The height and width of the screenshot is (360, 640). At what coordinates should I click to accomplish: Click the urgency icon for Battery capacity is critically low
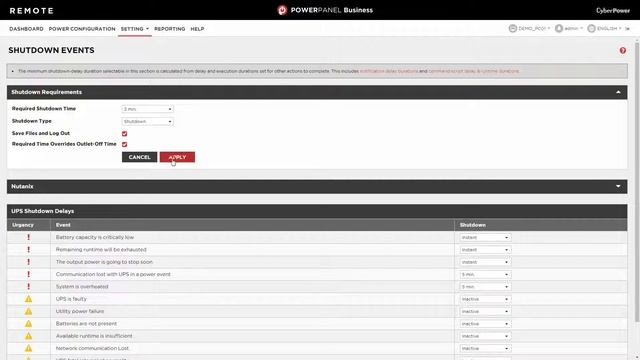pos(29,237)
